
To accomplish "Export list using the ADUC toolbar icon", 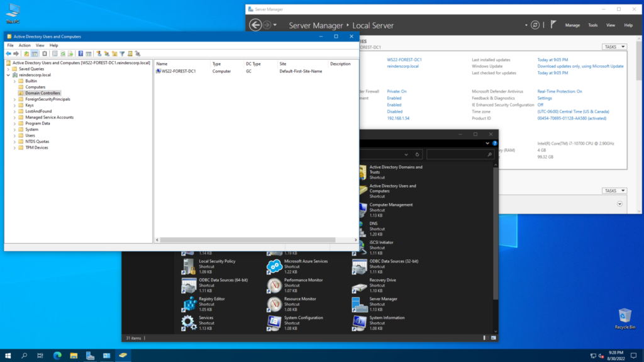I will pos(70,54).
